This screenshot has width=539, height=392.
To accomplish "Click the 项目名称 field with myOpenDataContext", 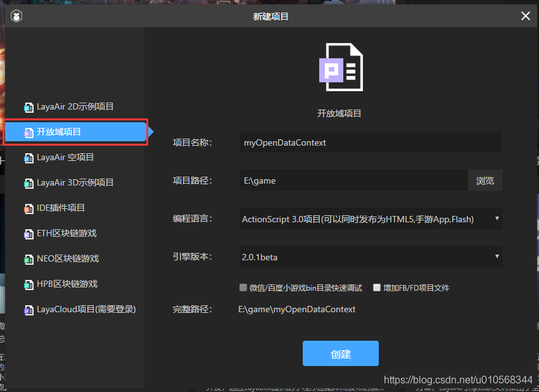I will click(x=371, y=142).
